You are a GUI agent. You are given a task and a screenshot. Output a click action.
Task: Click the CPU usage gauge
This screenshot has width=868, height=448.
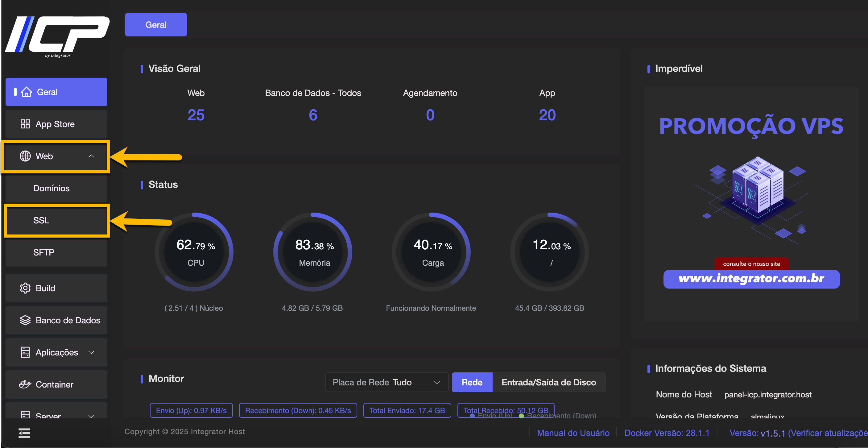[x=195, y=252]
